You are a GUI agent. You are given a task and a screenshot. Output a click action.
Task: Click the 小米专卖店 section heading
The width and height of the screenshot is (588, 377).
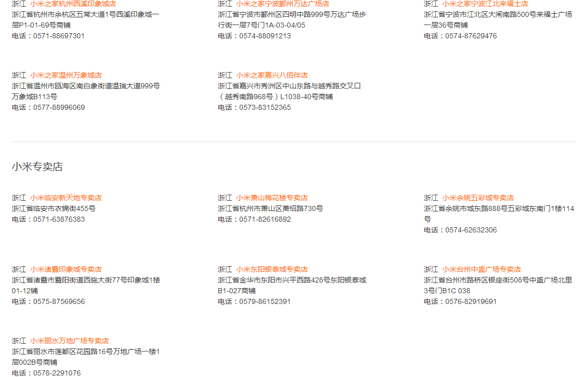[x=37, y=167]
